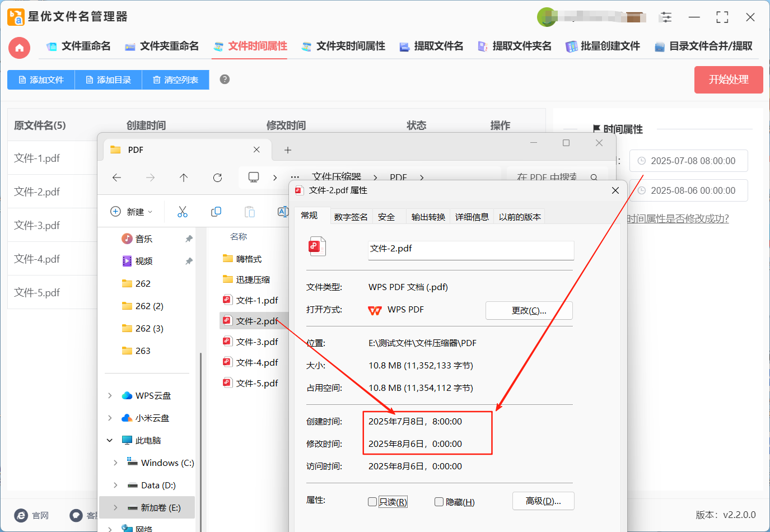Select 文件-5.pdf in Explorer file list
The width and height of the screenshot is (770, 532).
point(251,383)
